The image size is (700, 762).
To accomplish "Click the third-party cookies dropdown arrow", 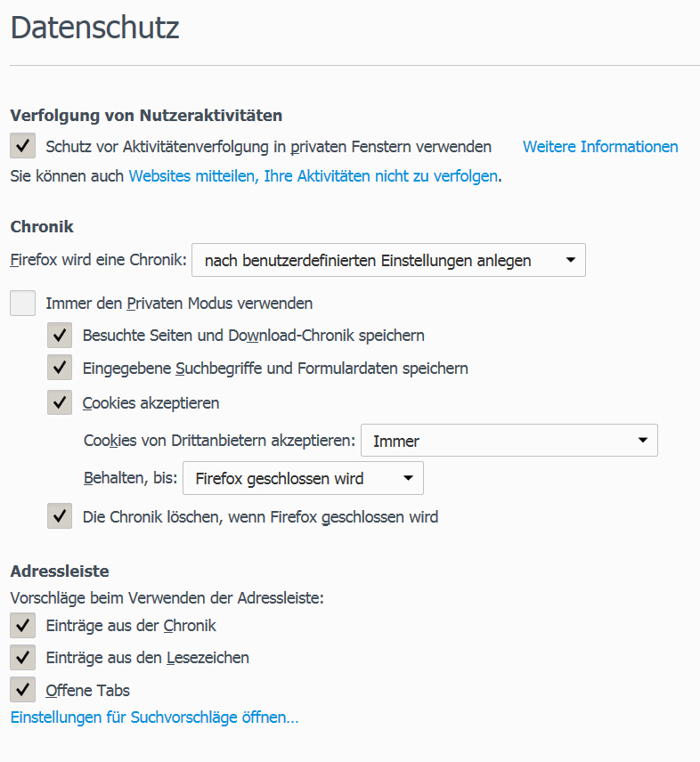I will pyautogui.click(x=642, y=441).
